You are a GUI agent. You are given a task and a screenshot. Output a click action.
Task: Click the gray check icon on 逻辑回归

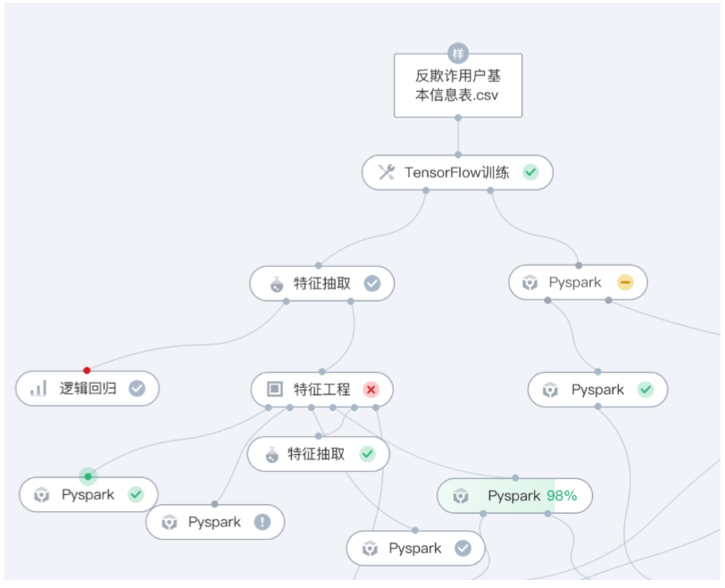[137, 388]
